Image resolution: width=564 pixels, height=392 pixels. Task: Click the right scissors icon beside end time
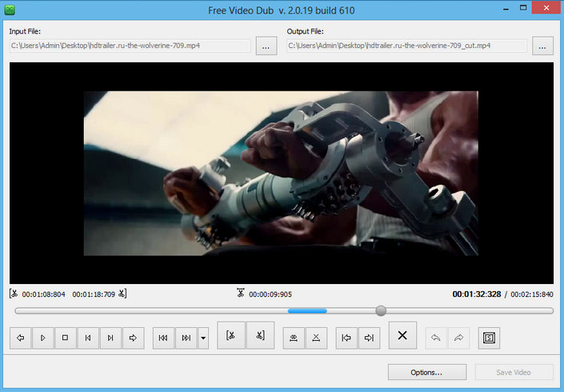[122, 294]
